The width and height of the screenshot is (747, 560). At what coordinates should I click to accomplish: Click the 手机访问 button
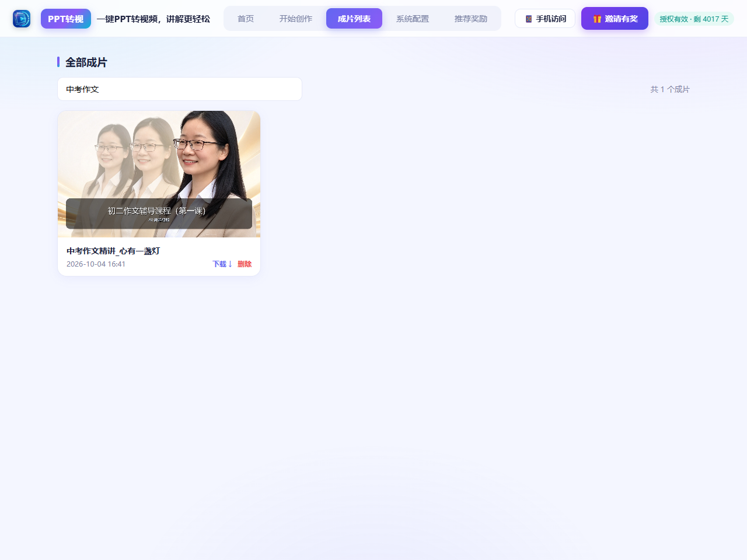[x=545, y=19]
